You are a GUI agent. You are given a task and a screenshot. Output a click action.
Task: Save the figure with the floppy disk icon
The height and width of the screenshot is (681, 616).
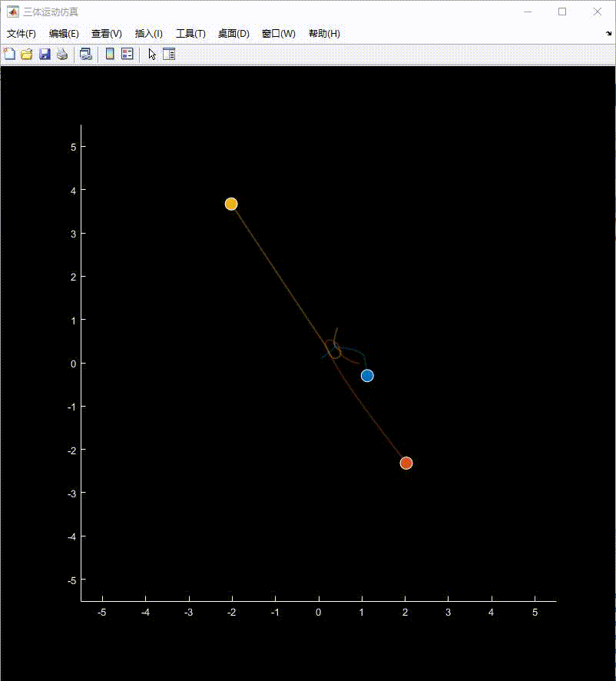(45, 54)
